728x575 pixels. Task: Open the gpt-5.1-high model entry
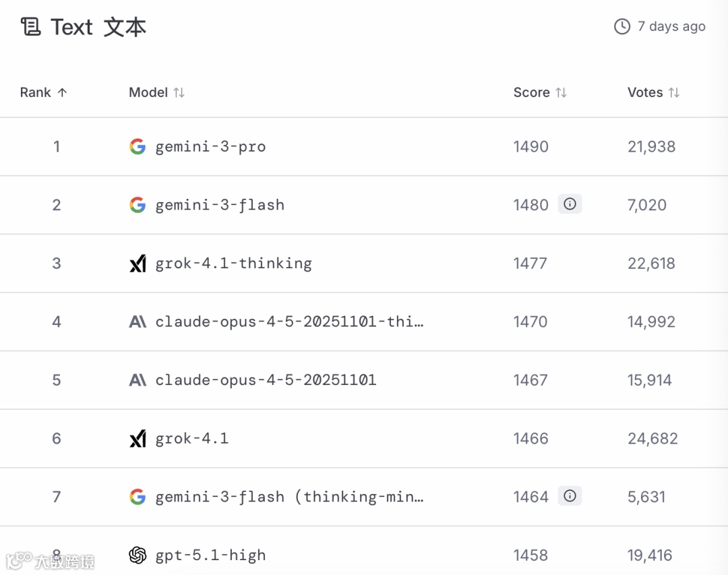tap(210, 555)
